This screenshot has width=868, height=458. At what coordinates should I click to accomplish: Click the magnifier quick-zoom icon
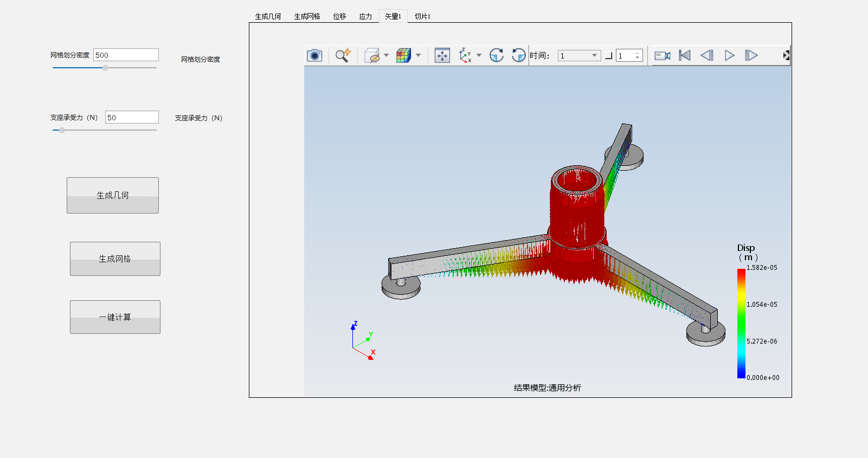click(x=343, y=55)
